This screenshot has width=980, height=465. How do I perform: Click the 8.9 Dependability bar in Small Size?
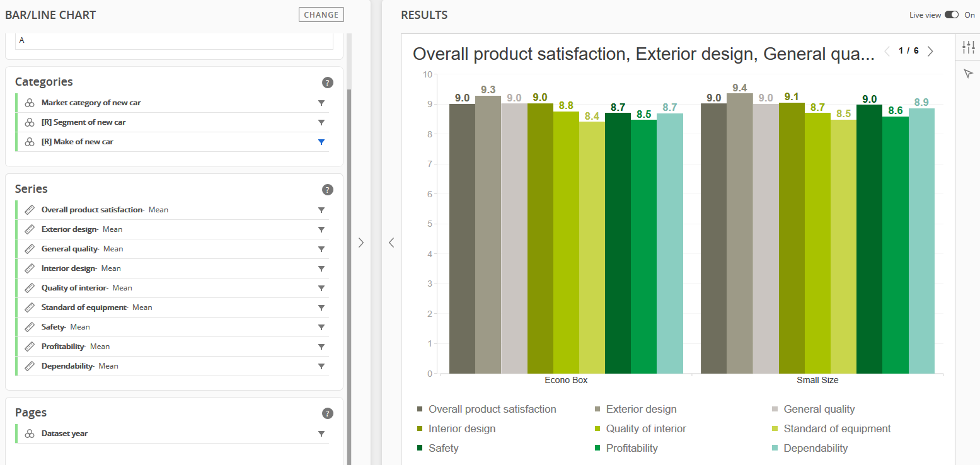coord(921,241)
